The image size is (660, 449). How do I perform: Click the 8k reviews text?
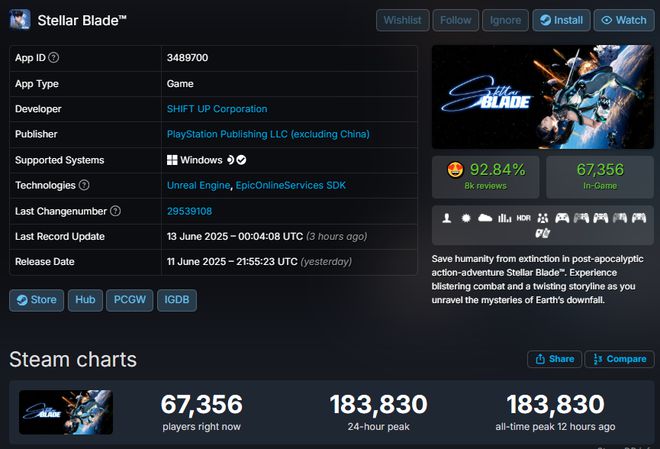point(485,186)
